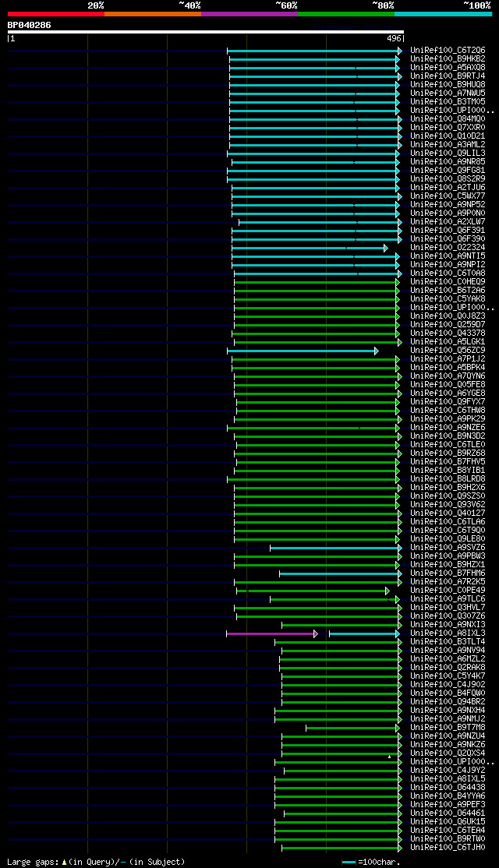
Task: Select the UniRef100_Q05FE8 label
Action: (448, 385)
